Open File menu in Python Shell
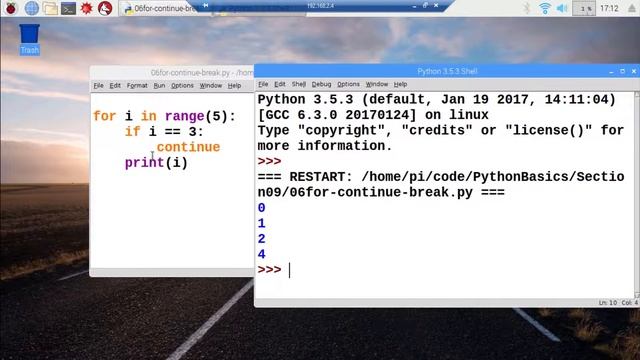This screenshot has height=360, width=640. coord(263,84)
